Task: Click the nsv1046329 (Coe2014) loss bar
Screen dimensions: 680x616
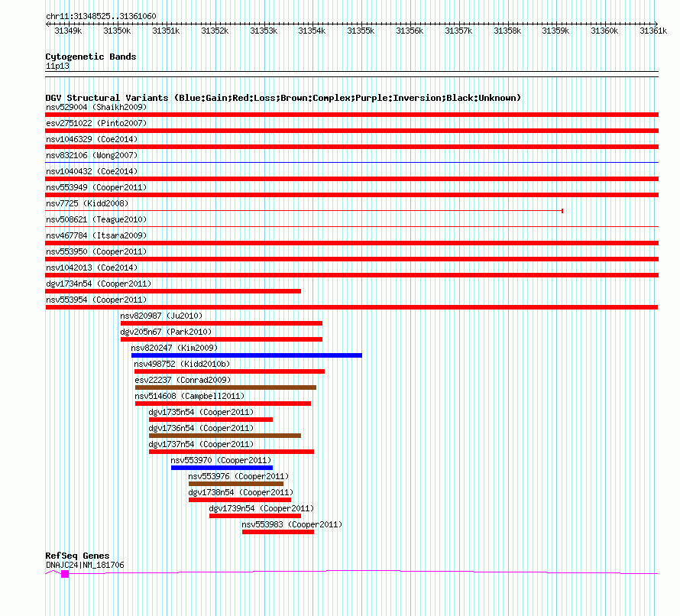Action: point(351,147)
